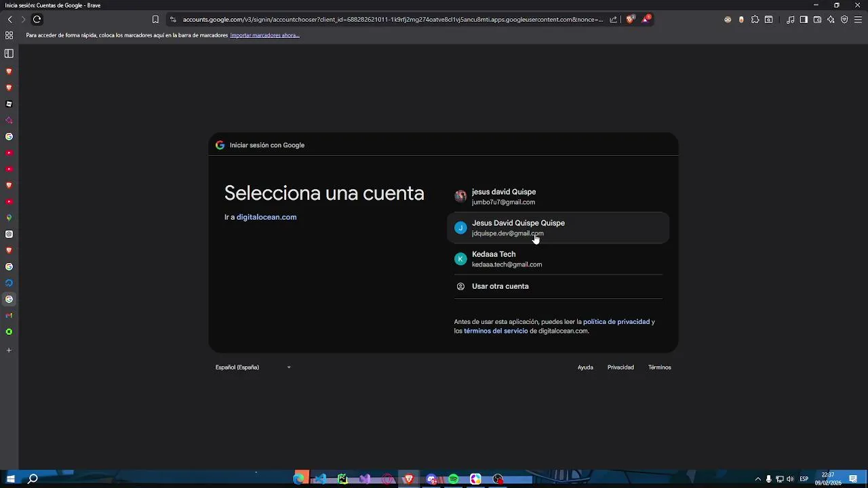Click jesus david Quispe profile avatar
Screen dimensions: 868x488
pyautogui.click(x=460, y=197)
